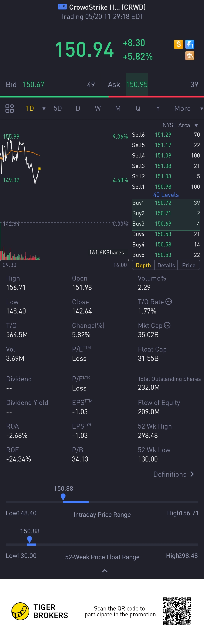The image size is (204, 644).
Task: Switch to the M monthly chart
Action: 118,108
